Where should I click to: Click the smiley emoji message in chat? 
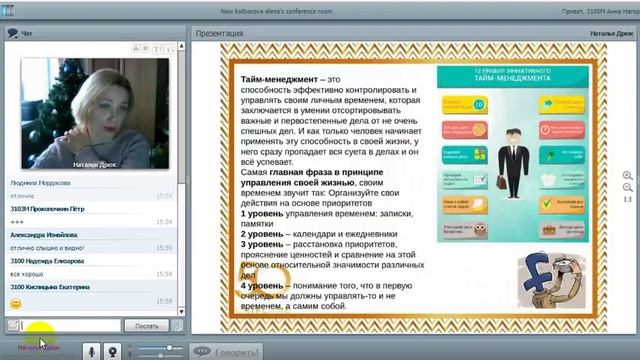pyautogui.click(x=16, y=303)
